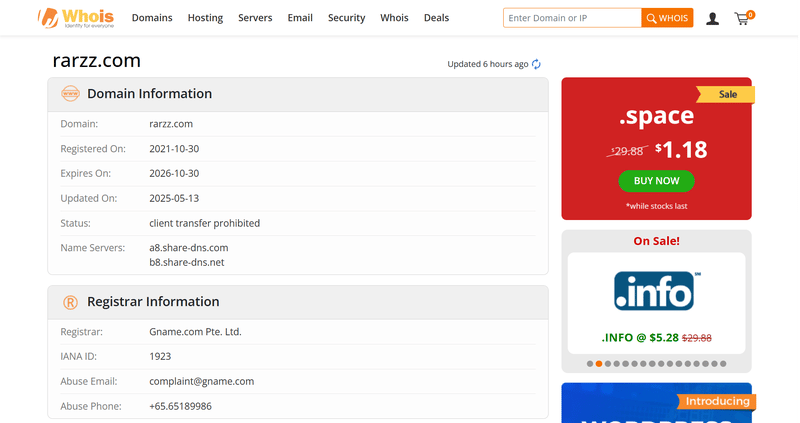
Task: Click the rarzz.com value in Domain row
Action: [171, 124]
